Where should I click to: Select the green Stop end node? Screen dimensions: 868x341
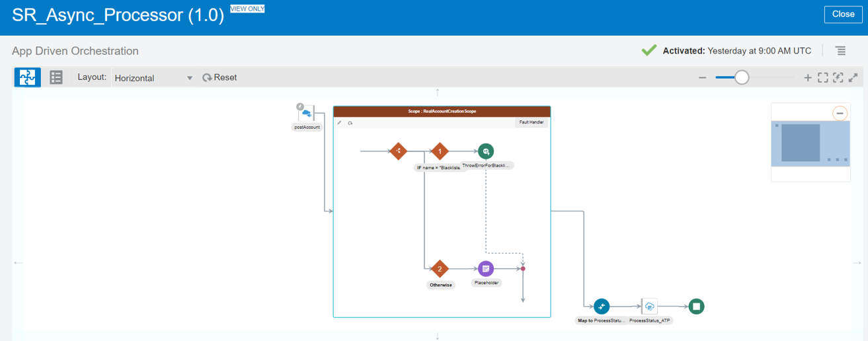click(696, 307)
